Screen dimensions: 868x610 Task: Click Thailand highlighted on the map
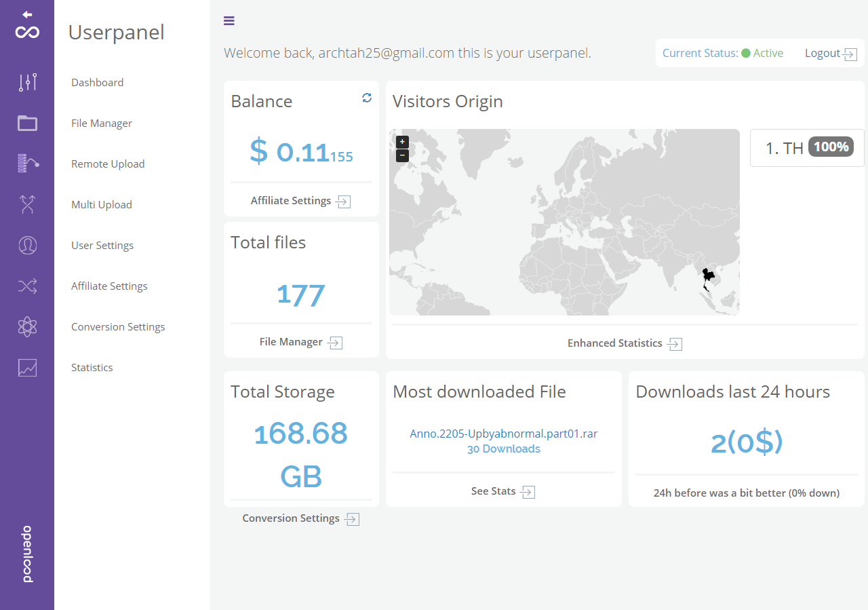pyautogui.click(x=708, y=276)
